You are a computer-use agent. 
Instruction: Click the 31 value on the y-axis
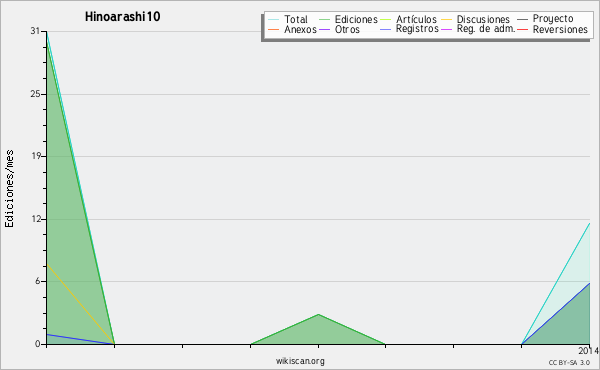point(35,31)
